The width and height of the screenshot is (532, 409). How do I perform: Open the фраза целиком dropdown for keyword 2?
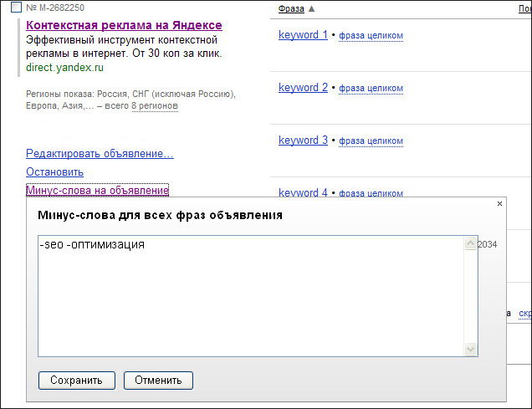click(371, 88)
